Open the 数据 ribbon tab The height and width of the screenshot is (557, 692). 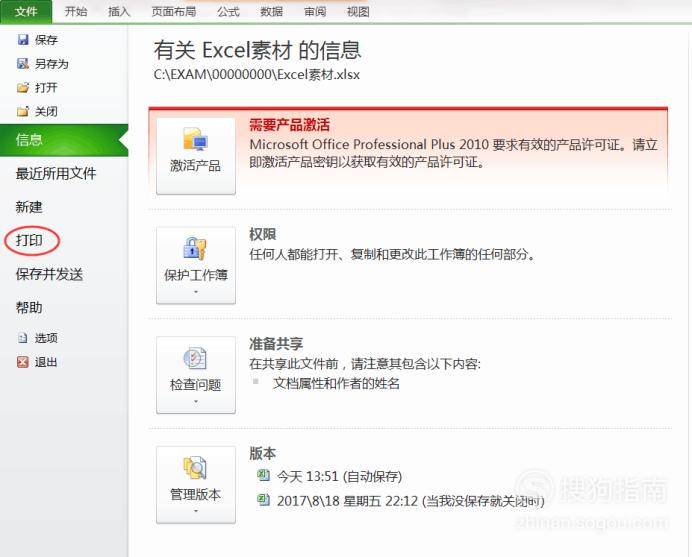tap(271, 11)
